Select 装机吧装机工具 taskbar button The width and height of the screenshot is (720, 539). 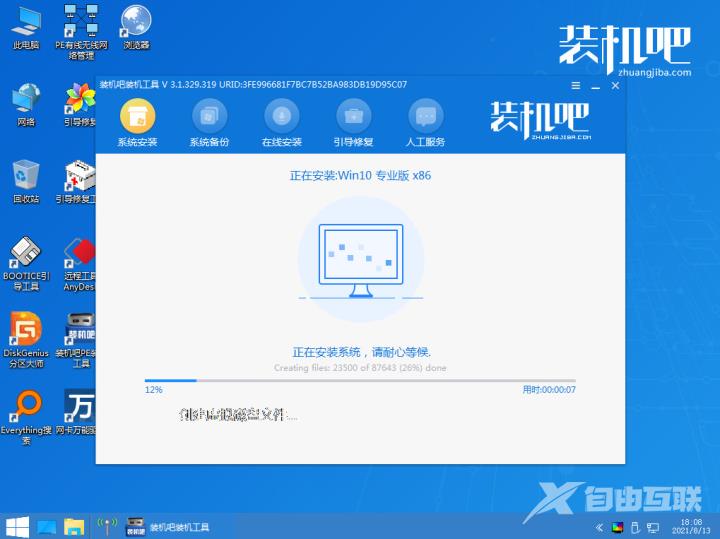tap(168, 527)
